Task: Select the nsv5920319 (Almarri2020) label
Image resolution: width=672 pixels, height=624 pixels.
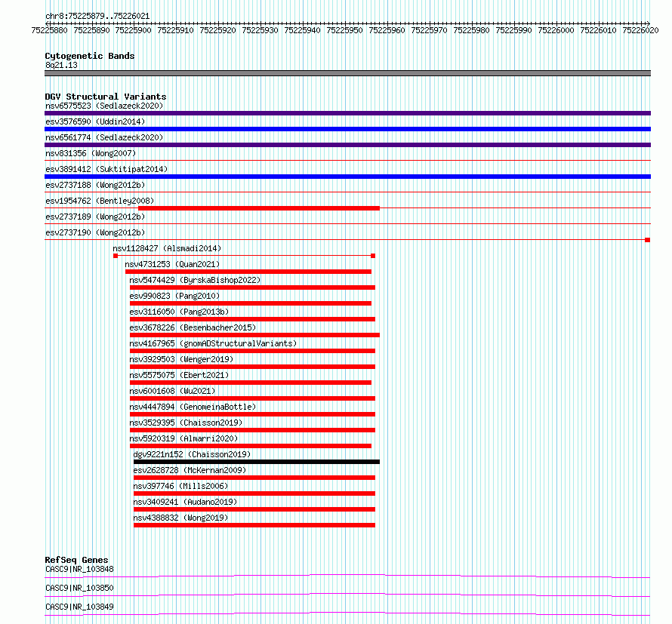Action: point(183,438)
